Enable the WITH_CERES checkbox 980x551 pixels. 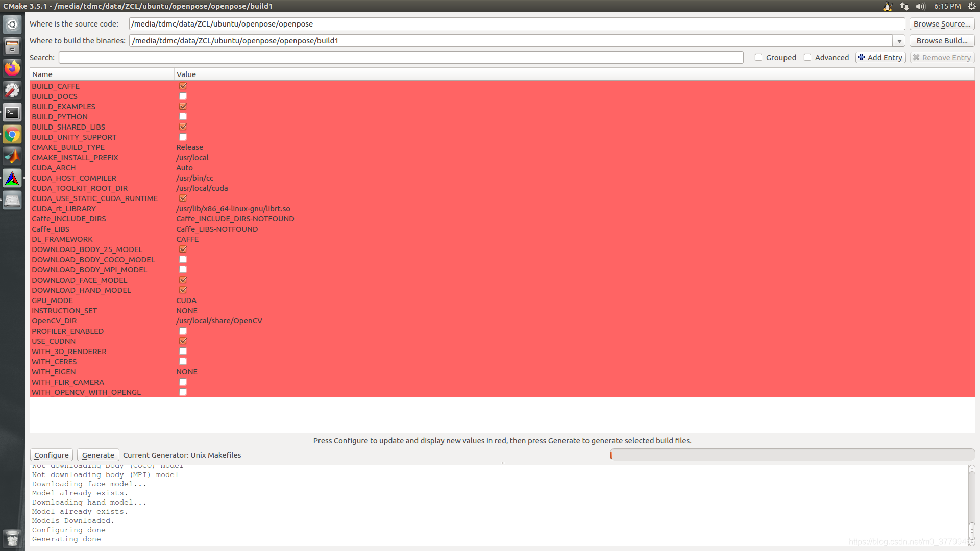183,362
